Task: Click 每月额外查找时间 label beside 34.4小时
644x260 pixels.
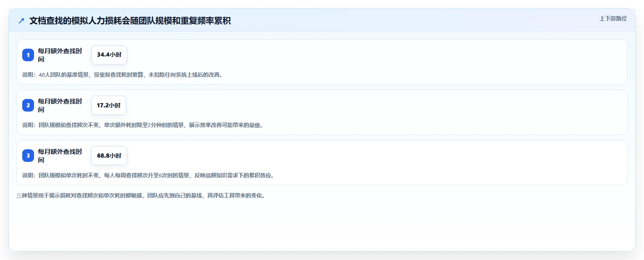Action: pos(60,55)
